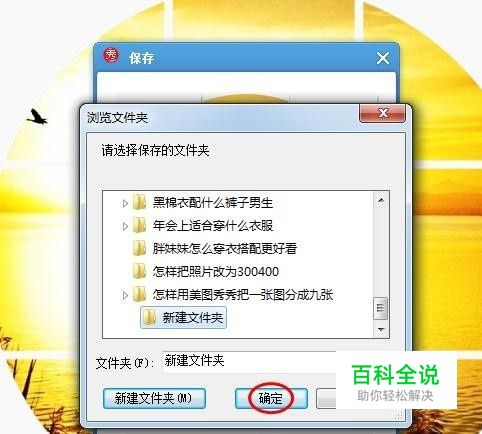Click the folder icon of 新建文件夹 item
482x434 pixels.
click(x=149, y=317)
